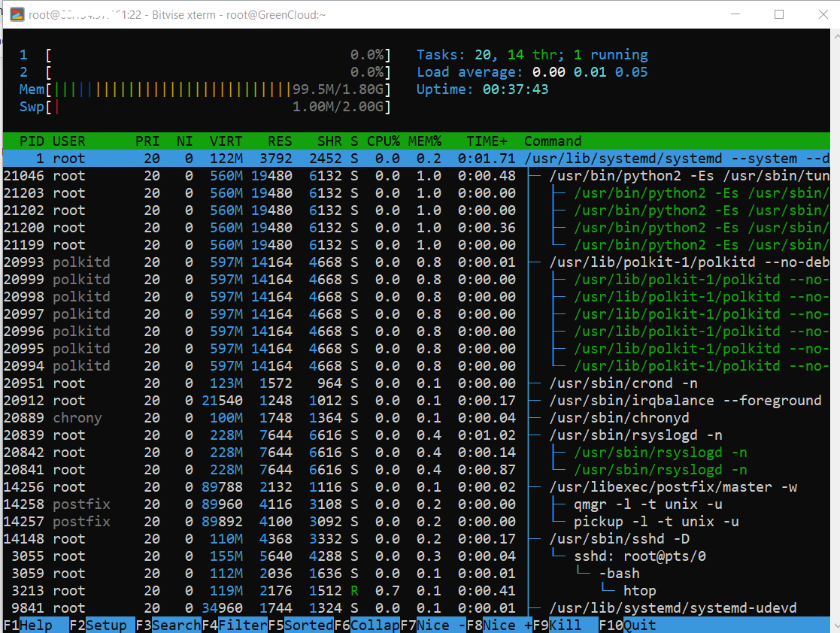Click F7 Nice - to lower niceness

[433, 625]
